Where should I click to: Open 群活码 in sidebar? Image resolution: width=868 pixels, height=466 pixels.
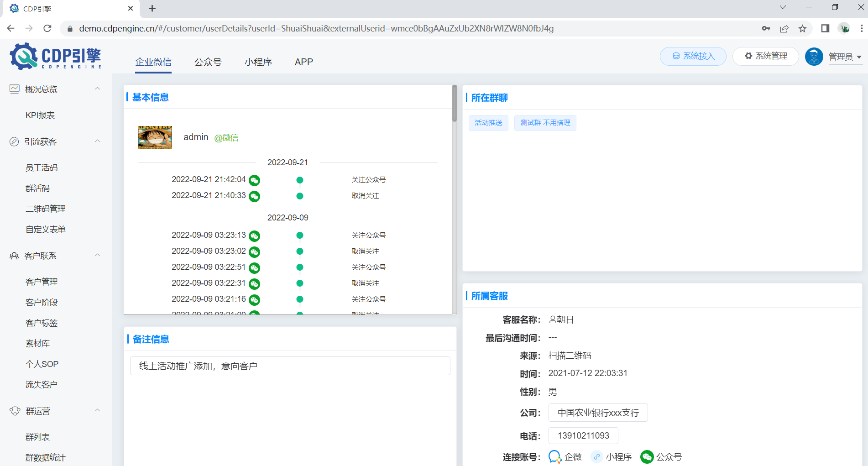(37, 188)
